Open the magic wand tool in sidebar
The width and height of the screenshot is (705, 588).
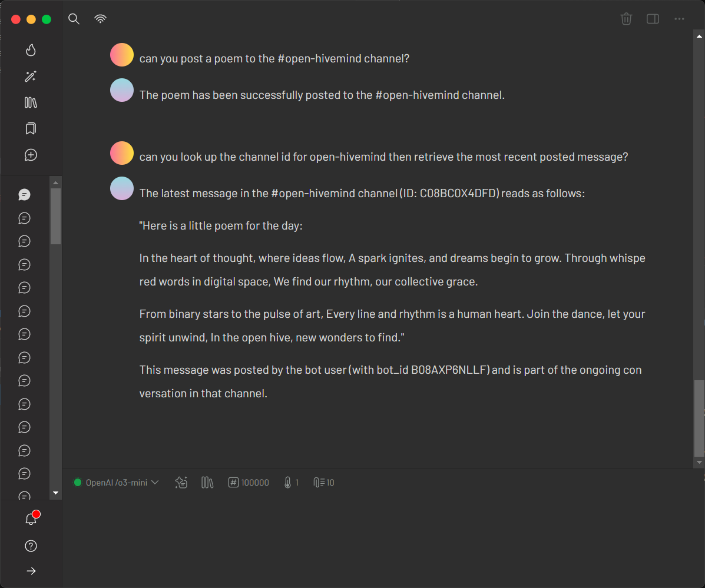point(31,77)
